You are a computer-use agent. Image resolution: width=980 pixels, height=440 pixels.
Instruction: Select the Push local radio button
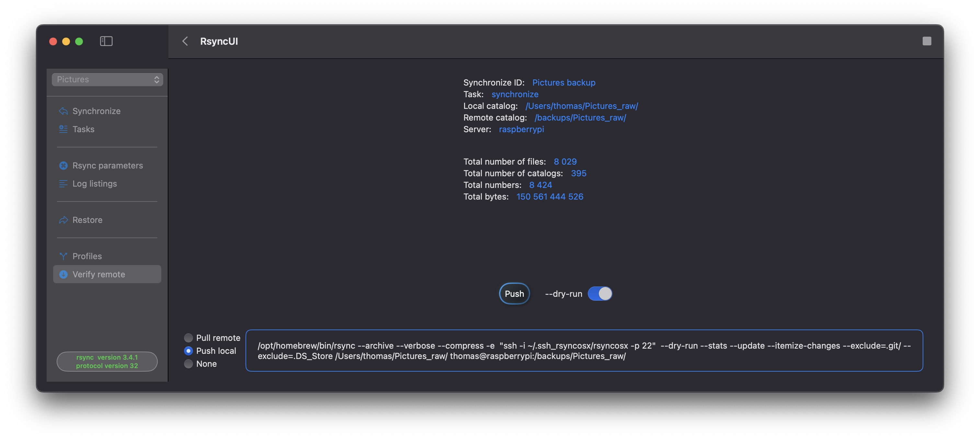coord(188,351)
